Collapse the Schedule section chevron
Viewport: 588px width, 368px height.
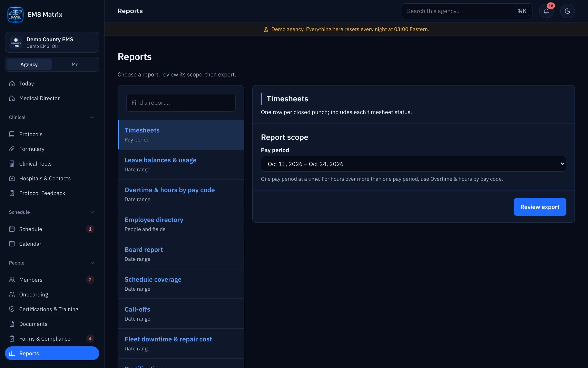coord(92,212)
